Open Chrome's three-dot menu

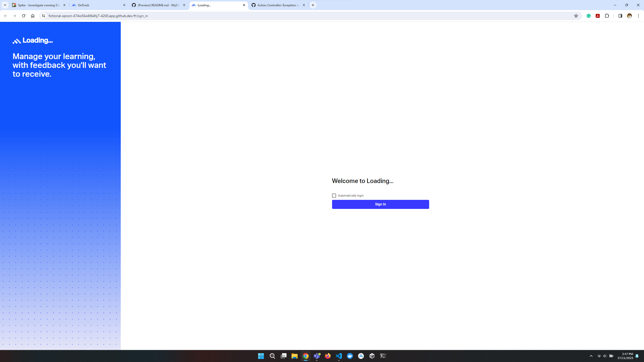(638, 16)
